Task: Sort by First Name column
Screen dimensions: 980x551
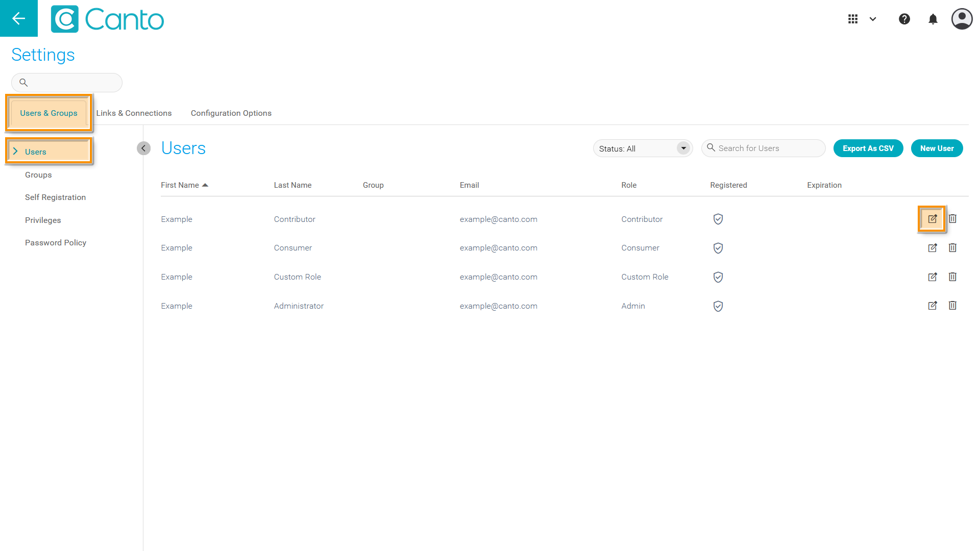Action: click(180, 185)
